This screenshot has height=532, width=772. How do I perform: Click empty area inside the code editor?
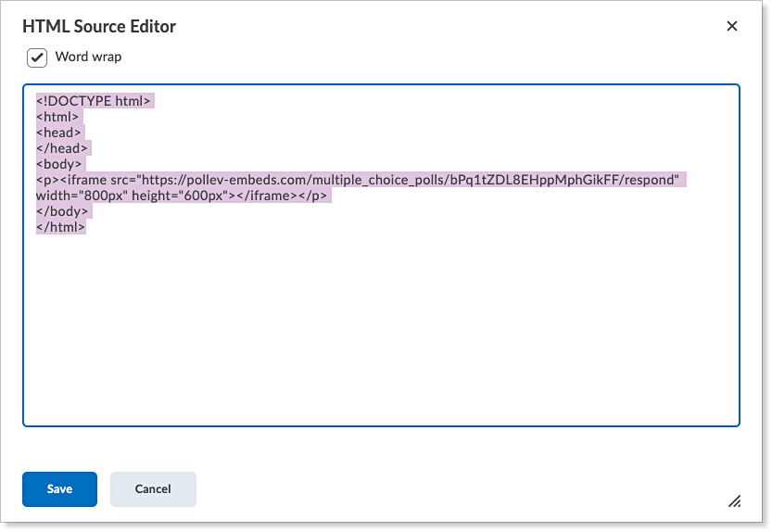[x=380, y=334]
